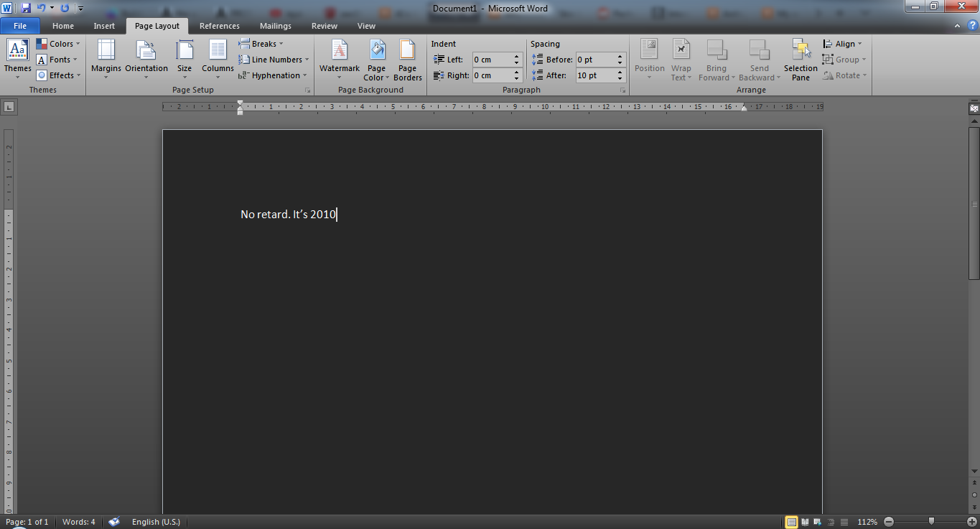Screen dimensions: 980x529
Task: Switch to the Review tab
Action: coord(325,26)
